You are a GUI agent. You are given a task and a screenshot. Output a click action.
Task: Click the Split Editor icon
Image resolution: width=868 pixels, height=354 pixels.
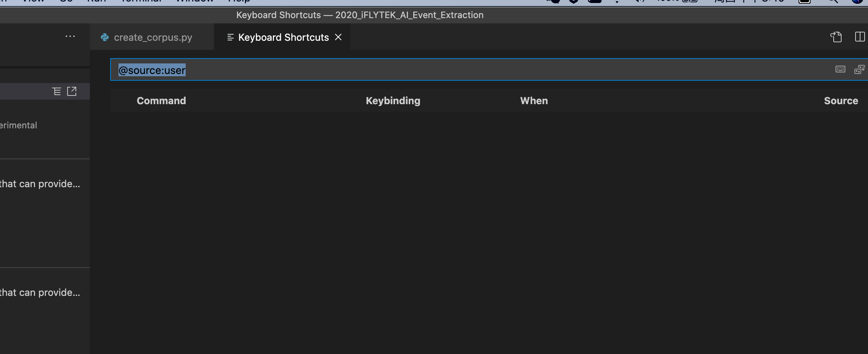[x=861, y=37]
